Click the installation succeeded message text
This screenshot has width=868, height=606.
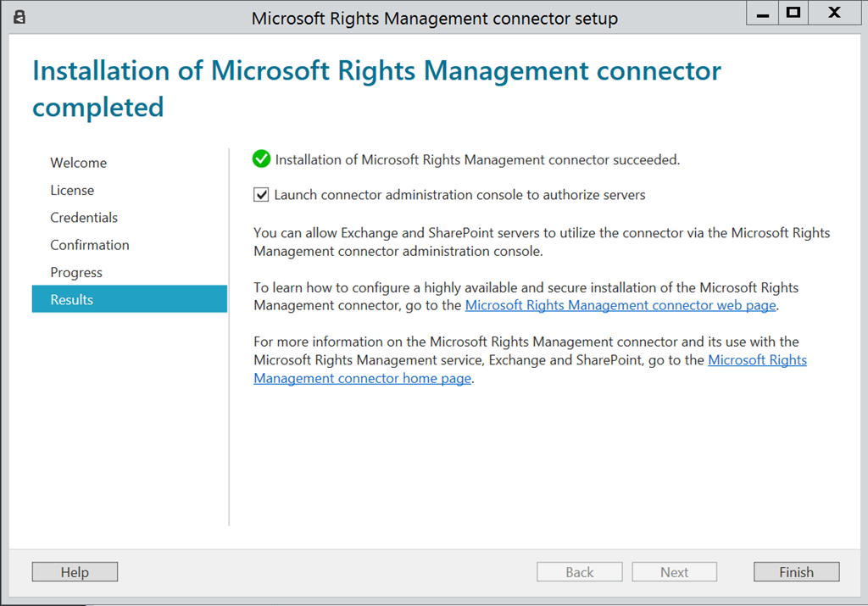(x=477, y=159)
